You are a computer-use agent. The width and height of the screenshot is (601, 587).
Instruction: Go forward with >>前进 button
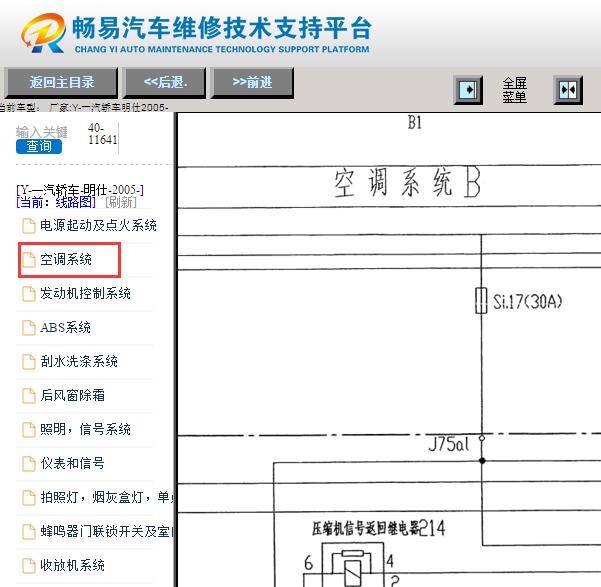(252, 82)
